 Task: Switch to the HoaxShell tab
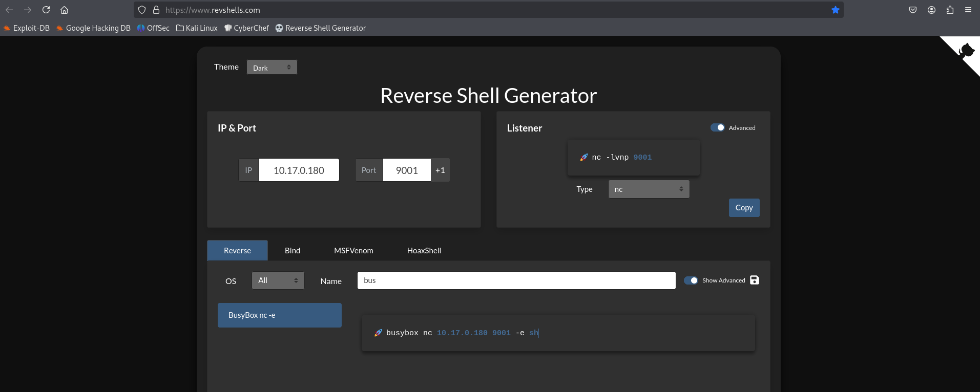coord(424,250)
